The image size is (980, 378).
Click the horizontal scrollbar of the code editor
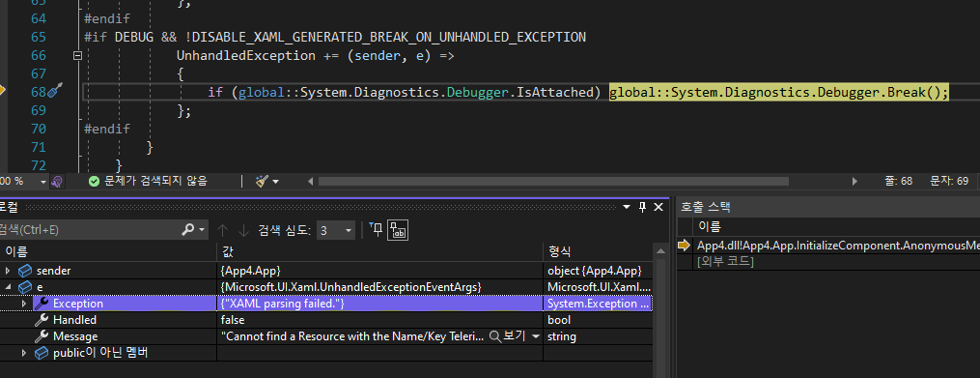coord(554,182)
